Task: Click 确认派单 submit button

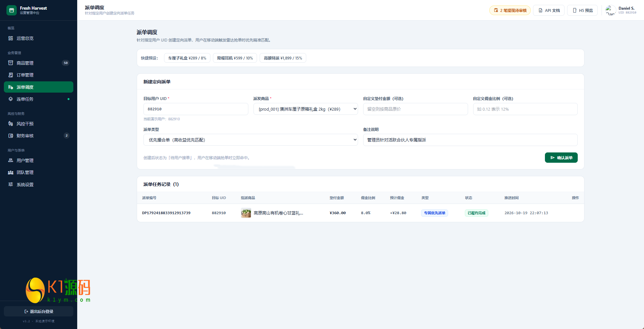Action: (561, 158)
